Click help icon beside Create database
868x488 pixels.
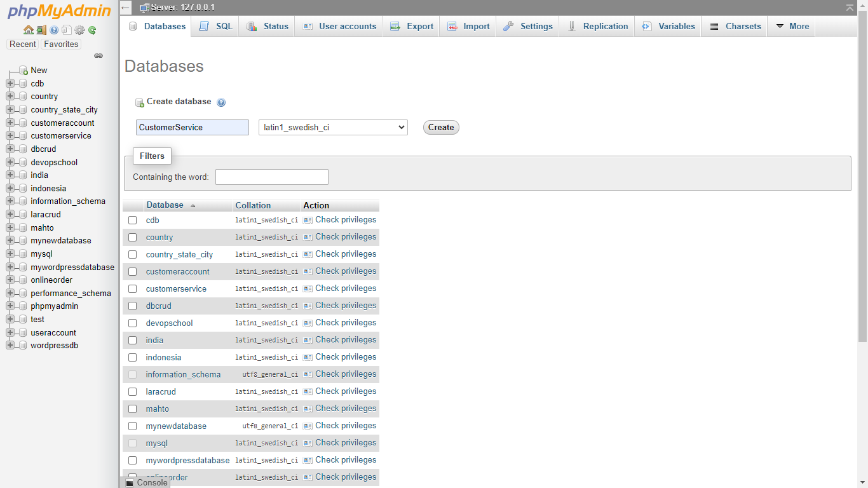[x=221, y=102]
